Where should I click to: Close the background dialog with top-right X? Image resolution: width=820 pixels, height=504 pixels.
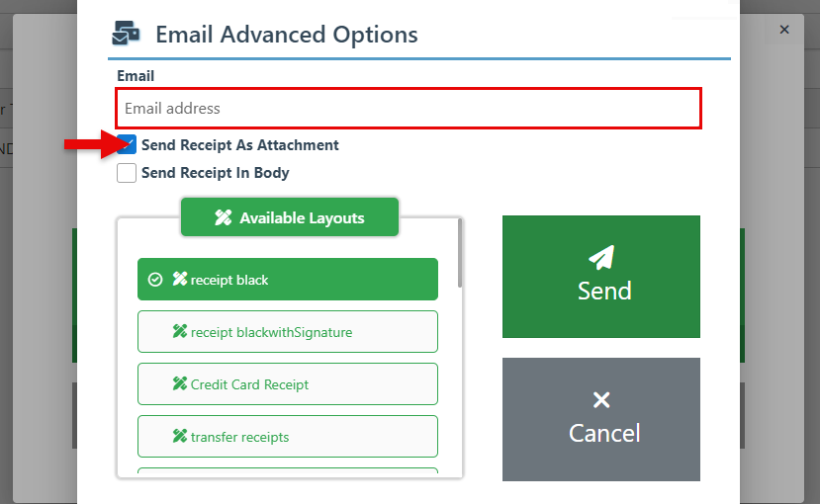pyautogui.click(x=784, y=30)
